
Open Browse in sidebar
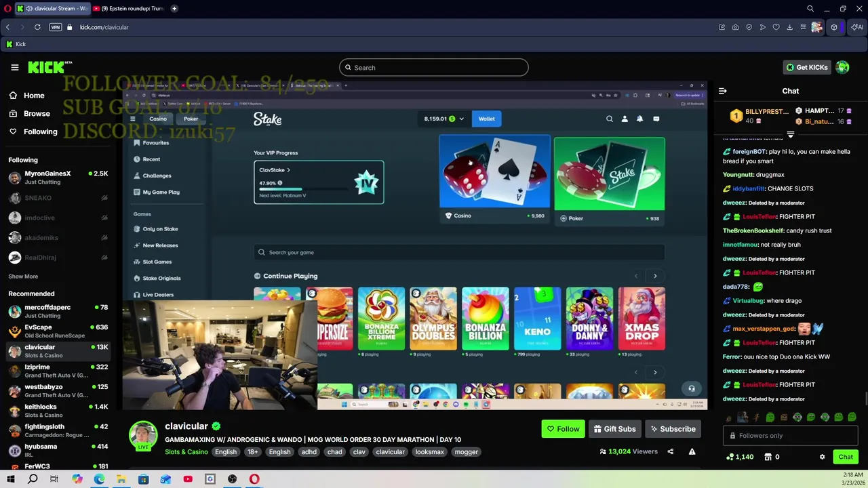(37, 114)
